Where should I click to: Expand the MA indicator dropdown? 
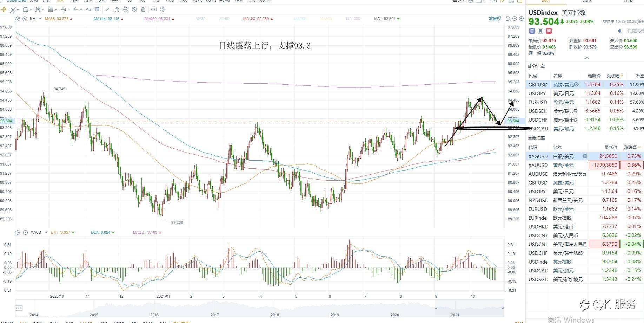(x=40, y=19)
